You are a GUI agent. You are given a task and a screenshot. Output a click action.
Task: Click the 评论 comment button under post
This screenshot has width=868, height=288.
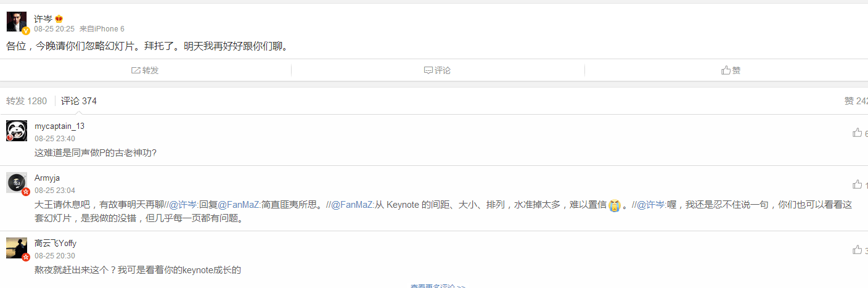(438, 70)
